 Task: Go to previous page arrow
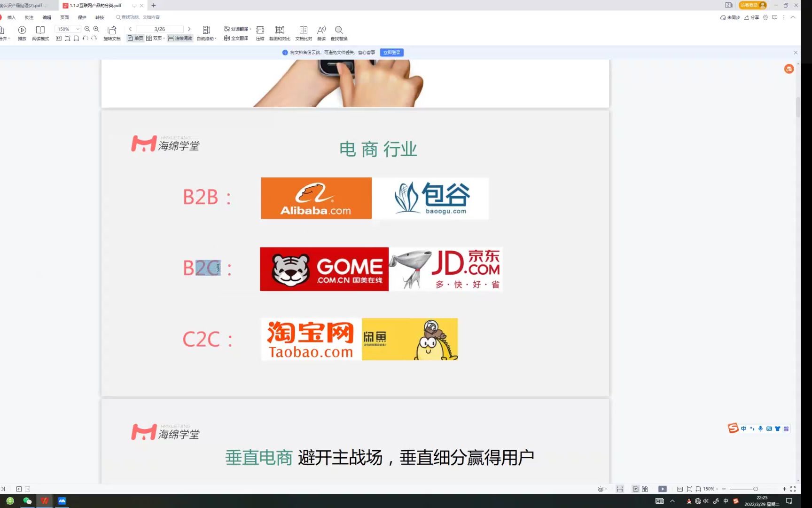(130, 29)
